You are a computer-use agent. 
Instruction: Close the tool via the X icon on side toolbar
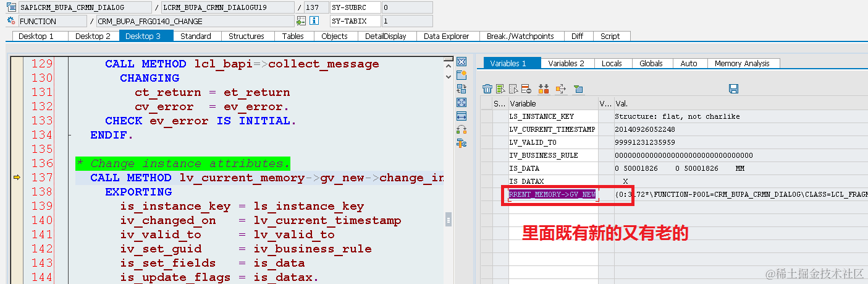pyautogui.click(x=461, y=62)
